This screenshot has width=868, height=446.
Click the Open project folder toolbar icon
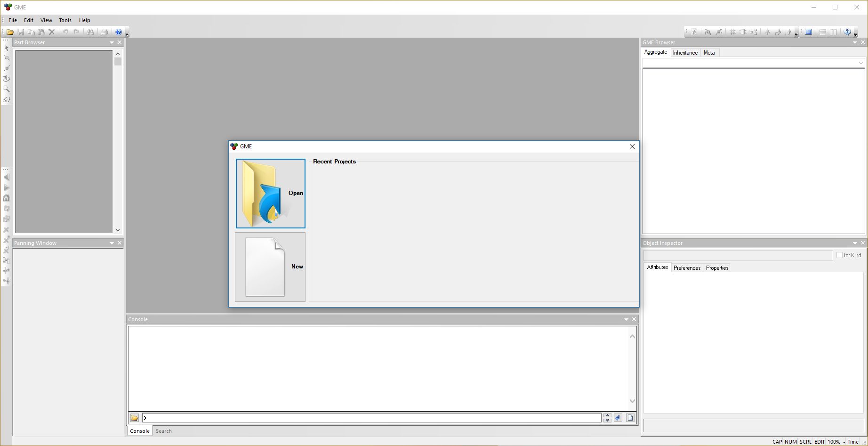(10, 32)
